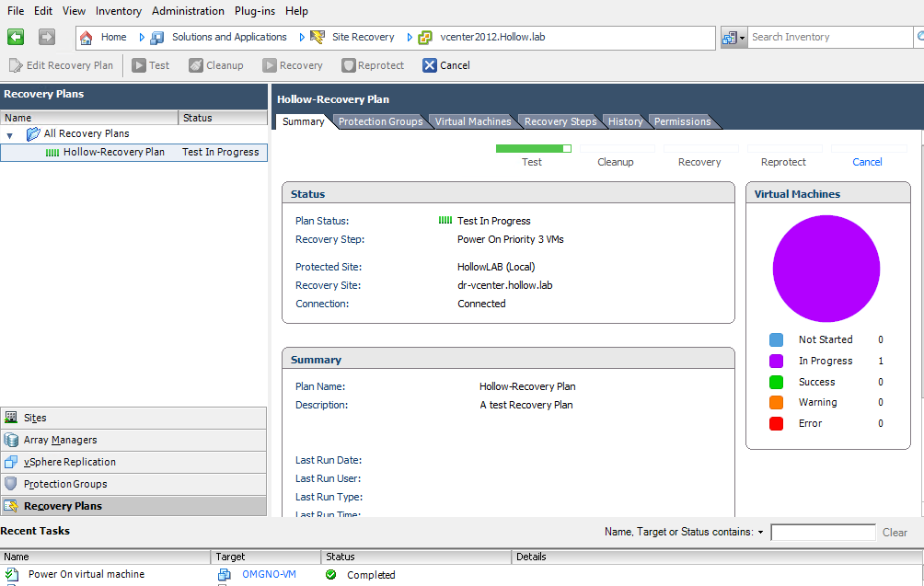924x586 pixels.
Task: Open Protection Groups in the sidebar
Action: coord(64,484)
